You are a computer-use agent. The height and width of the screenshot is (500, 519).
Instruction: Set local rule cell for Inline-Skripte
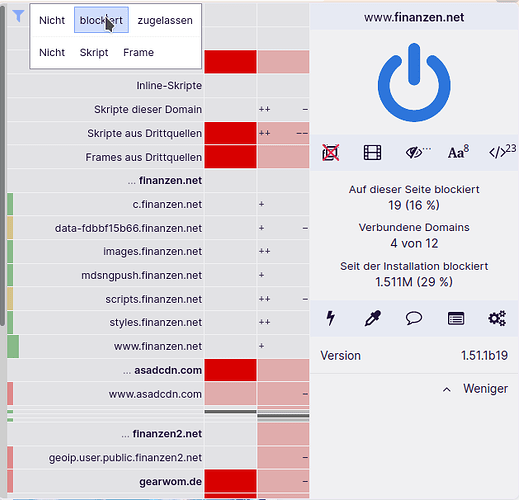click(283, 86)
